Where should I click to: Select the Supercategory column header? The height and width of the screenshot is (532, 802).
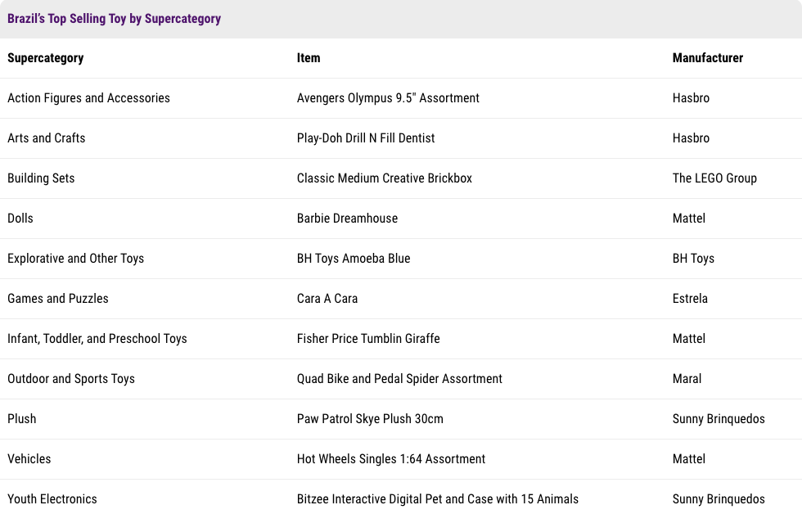coord(46,58)
